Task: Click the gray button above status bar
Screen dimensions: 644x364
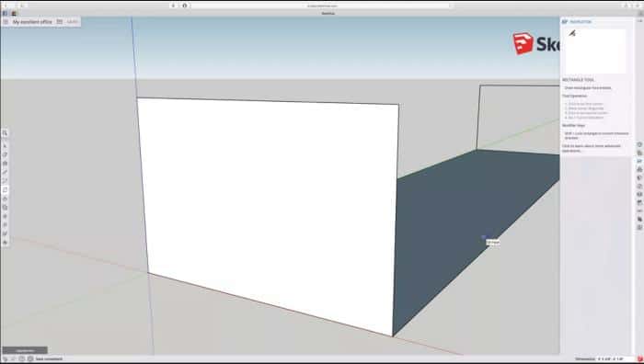Action: (x=25, y=350)
